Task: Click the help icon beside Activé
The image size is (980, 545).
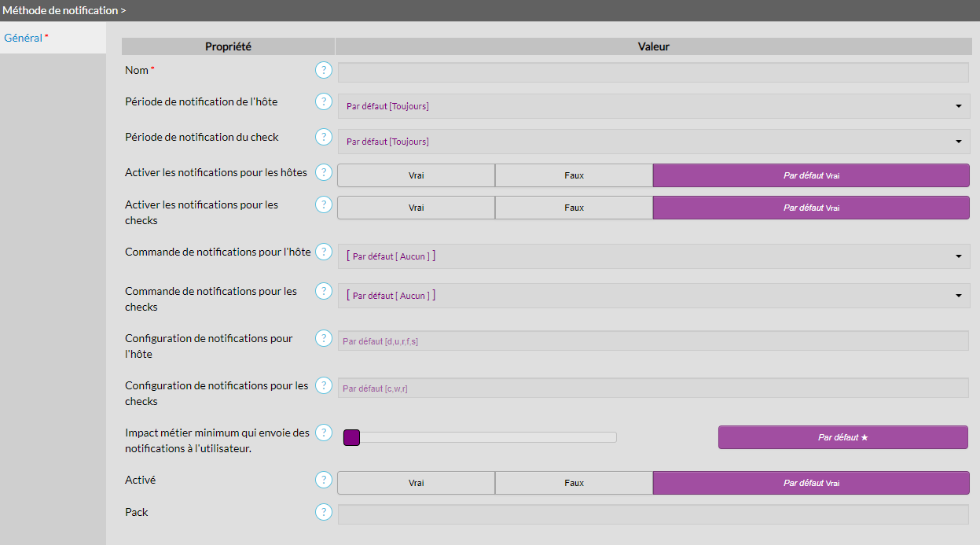Action: click(x=324, y=481)
